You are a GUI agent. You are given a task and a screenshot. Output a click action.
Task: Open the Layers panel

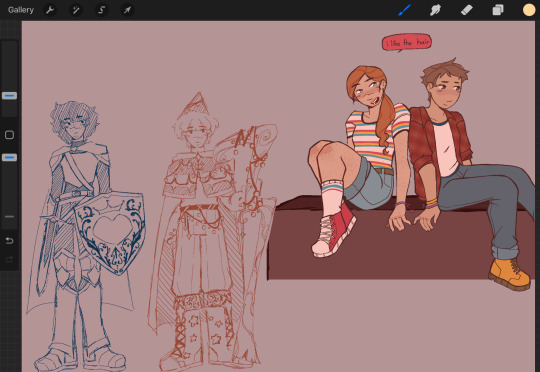click(x=498, y=10)
